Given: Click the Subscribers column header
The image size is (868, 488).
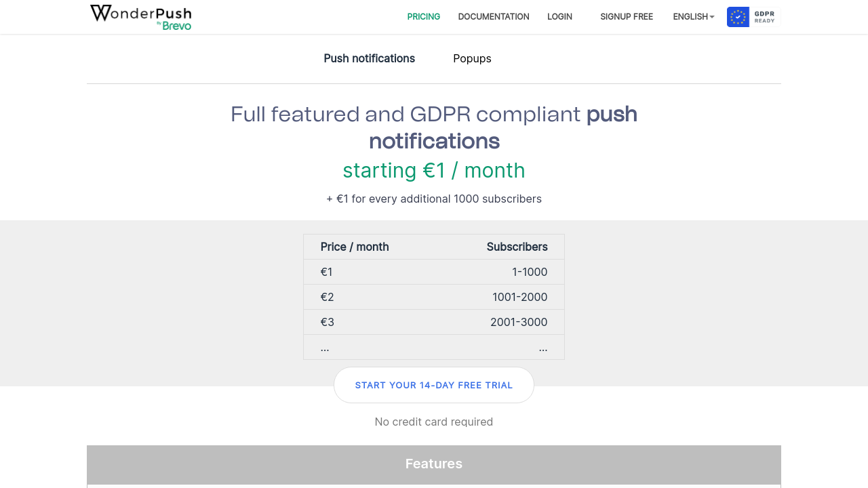Looking at the screenshot, I should [x=517, y=247].
